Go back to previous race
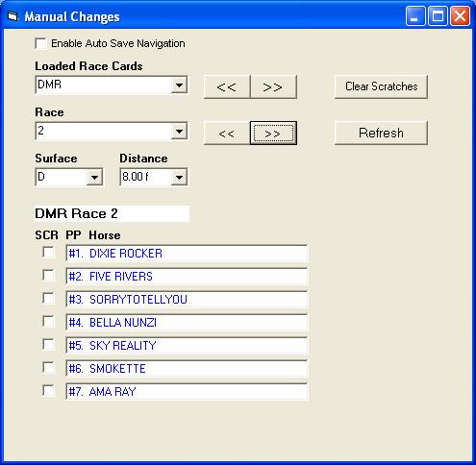The image size is (476, 465). click(x=227, y=133)
